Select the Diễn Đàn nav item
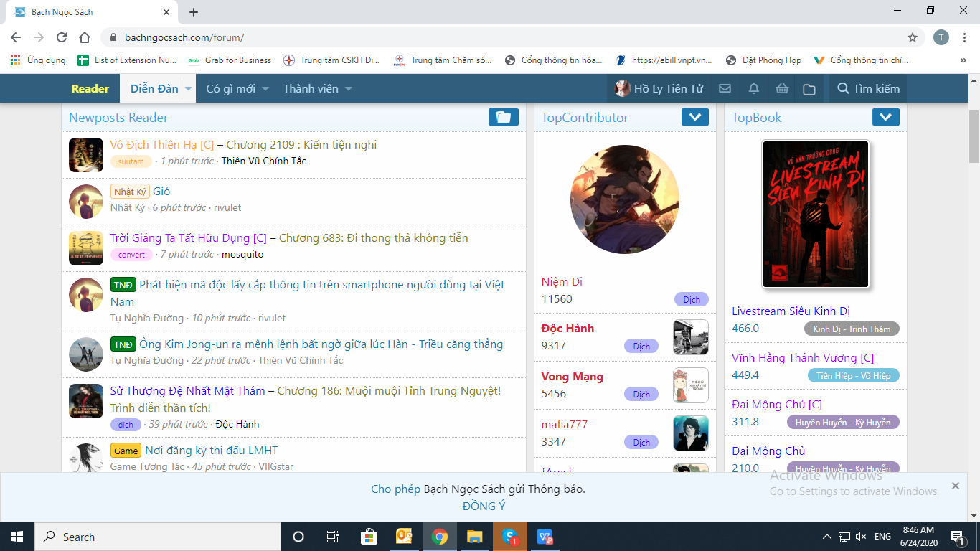Image resolution: width=980 pixels, height=551 pixels. click(x=154, y=89)
